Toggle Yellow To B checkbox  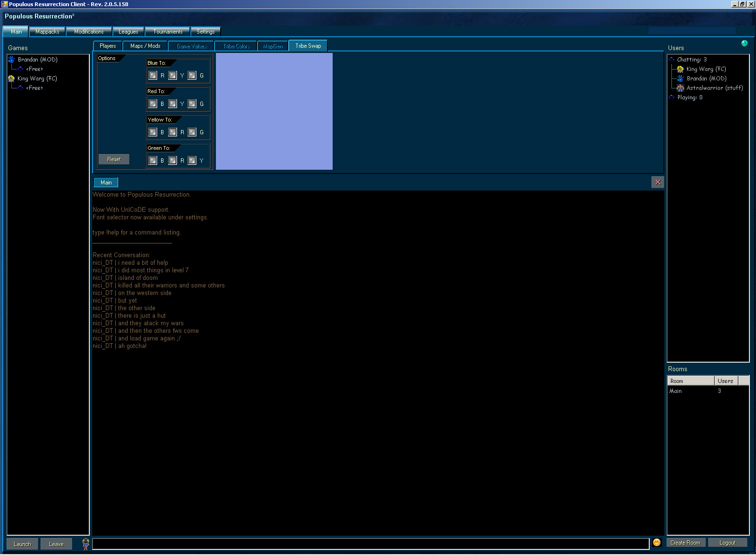pos(153,132)
